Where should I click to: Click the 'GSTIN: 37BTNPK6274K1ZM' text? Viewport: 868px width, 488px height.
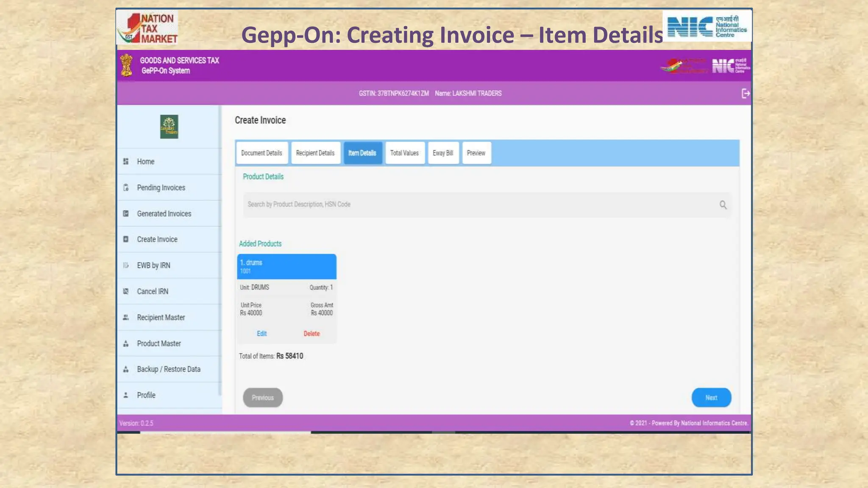(394, 94)
